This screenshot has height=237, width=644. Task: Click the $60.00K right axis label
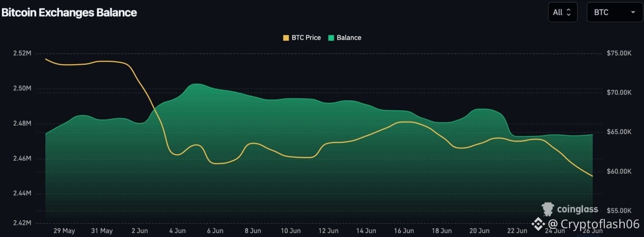[619, 171]
